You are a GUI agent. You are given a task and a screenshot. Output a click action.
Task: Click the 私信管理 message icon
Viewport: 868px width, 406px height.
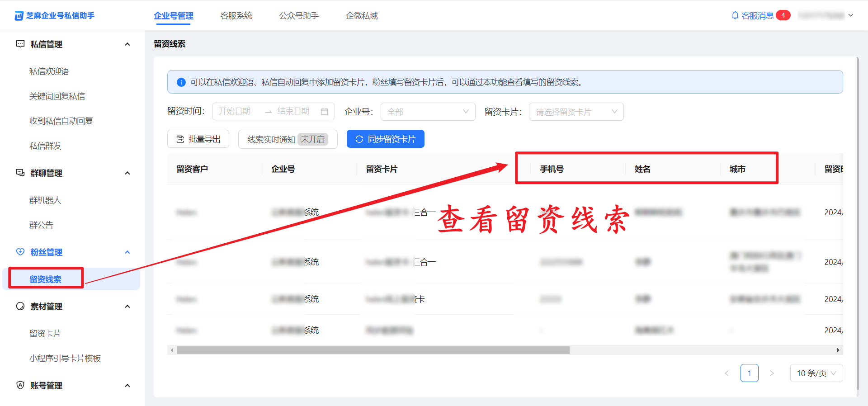coord(20,44)
